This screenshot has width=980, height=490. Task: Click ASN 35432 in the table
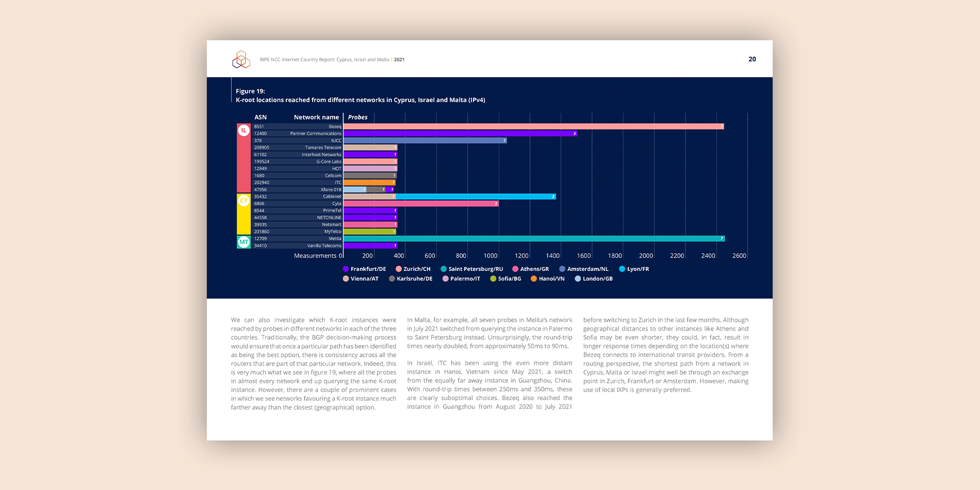click(260, 197)
